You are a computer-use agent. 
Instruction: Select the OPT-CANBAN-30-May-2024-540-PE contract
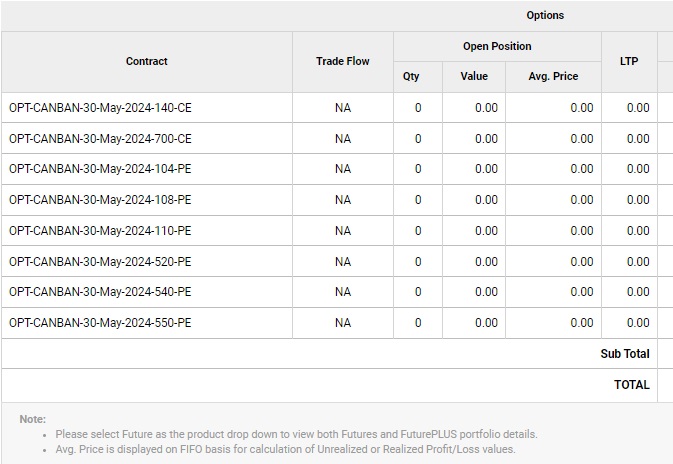click(100, 292)
